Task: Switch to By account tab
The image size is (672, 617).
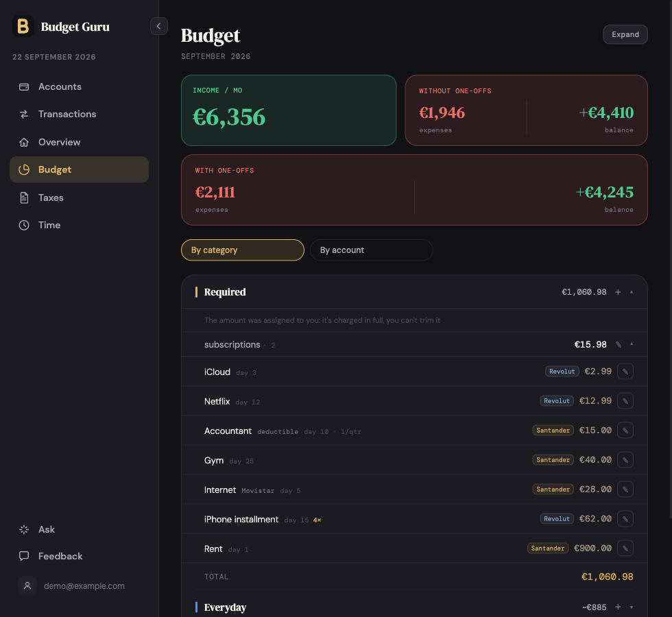Action: [x=371, y=250]
